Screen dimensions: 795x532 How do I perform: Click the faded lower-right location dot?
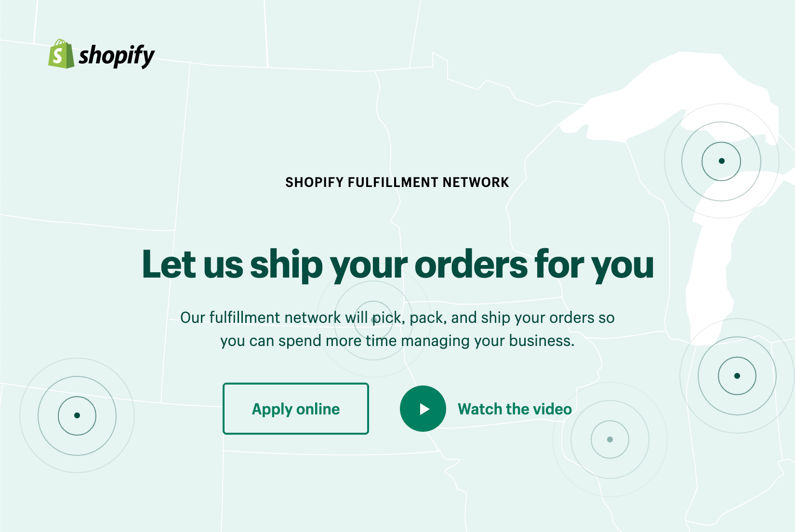pyautogui.click(x=609, y=439)
